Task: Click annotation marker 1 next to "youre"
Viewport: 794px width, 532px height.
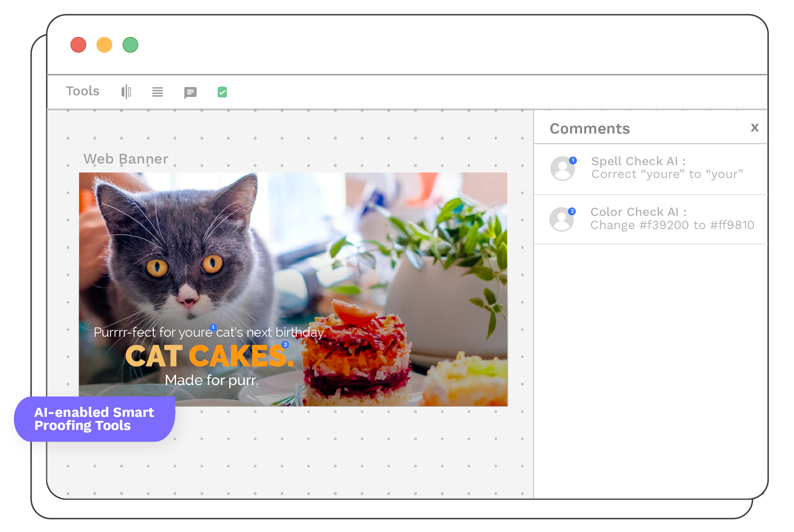Action: pyautogui.click(x=213, y=327)
